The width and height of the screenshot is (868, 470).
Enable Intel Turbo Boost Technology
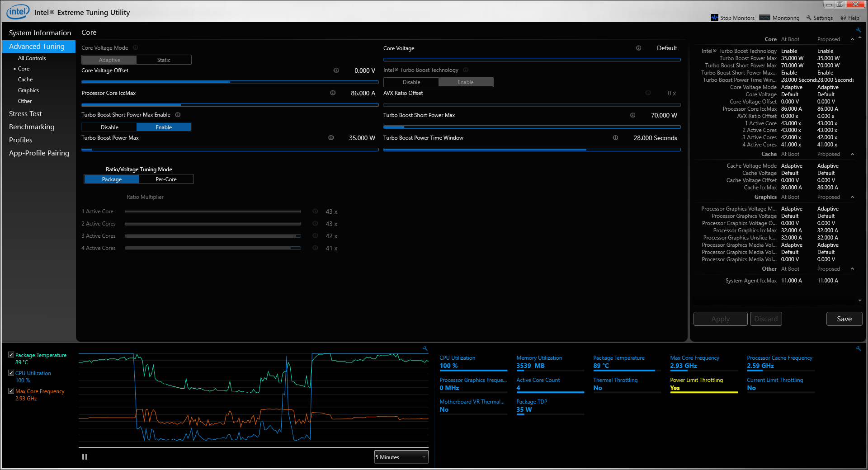coord(466,82)
